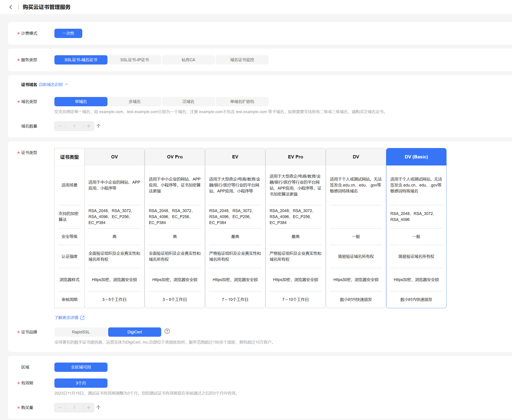
Task: Switch to 私有CA service type
Action: pos(188,60)
